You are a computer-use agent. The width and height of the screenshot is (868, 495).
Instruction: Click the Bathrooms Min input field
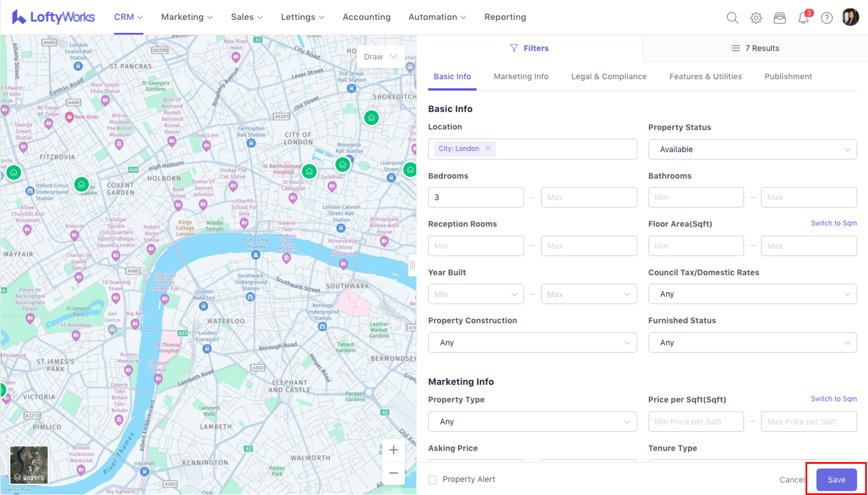[696, 197]
